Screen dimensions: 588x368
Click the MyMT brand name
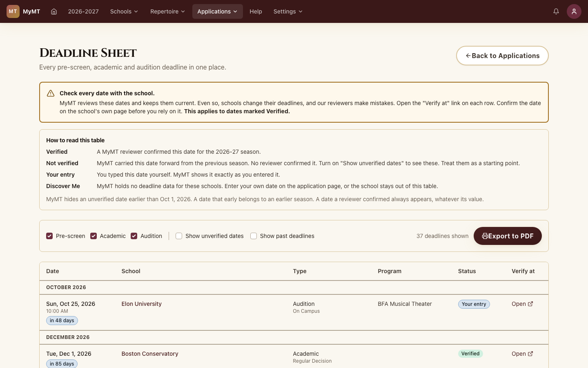(31, 11)
